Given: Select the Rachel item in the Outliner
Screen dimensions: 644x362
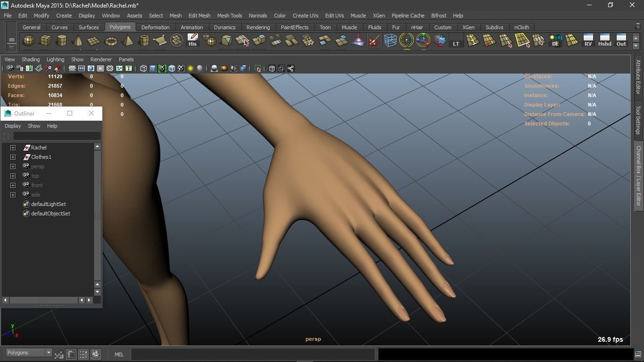Looking at the screenshot, I should point(39,148).
